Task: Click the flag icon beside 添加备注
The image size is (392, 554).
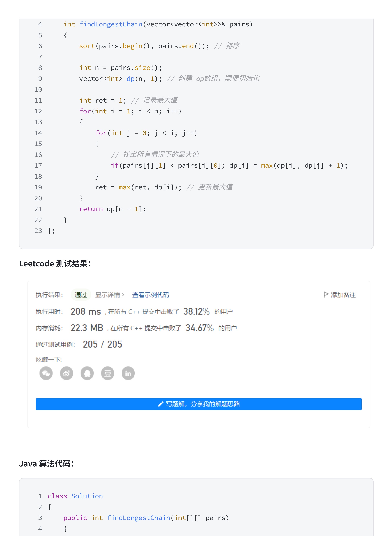Action: (x=326, y=295)
